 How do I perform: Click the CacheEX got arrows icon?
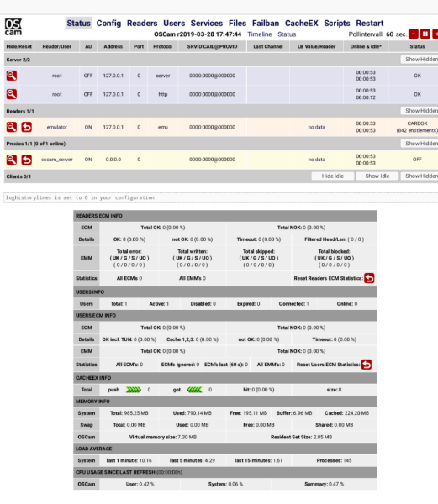tap(194, 390)
